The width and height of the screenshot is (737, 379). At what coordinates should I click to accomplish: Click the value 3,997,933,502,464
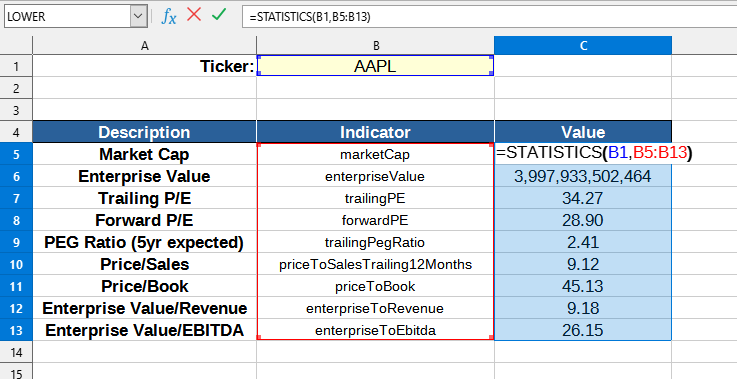[583, 176]
